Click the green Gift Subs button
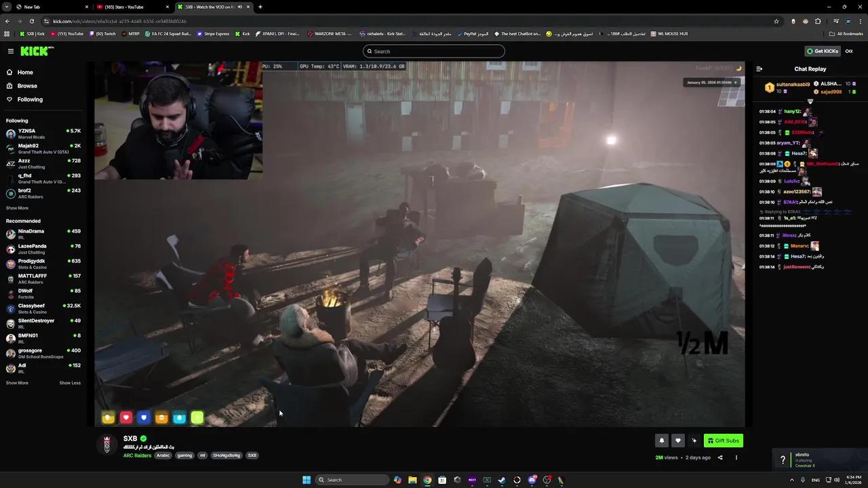The height and width of the screenshot is (488, 868). click(x=723, y=441)
